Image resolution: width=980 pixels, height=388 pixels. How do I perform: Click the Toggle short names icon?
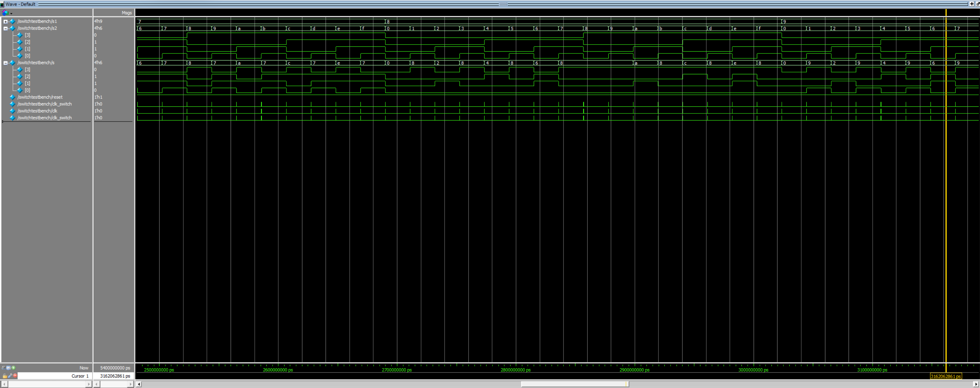click(x=4, y=367)
